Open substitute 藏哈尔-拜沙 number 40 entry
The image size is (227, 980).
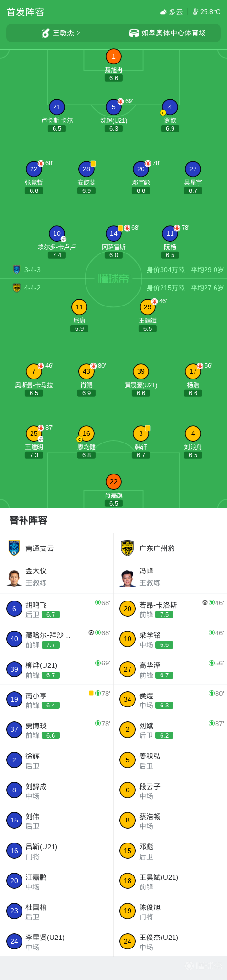[57, 639]
